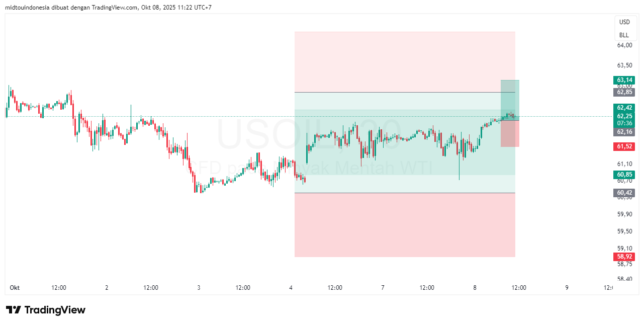
Task: Select date 9 on the time axis
Action: tap(567, 288)
